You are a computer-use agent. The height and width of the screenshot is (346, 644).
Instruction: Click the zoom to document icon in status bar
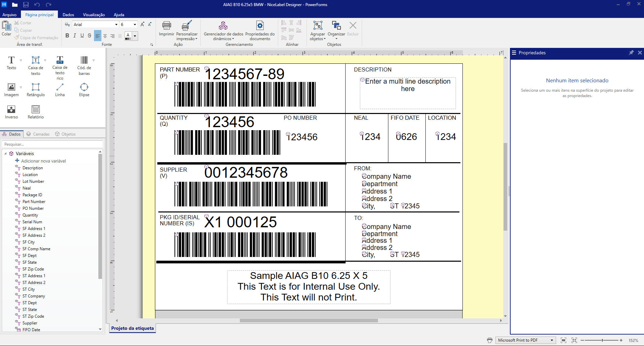(563, 340)
